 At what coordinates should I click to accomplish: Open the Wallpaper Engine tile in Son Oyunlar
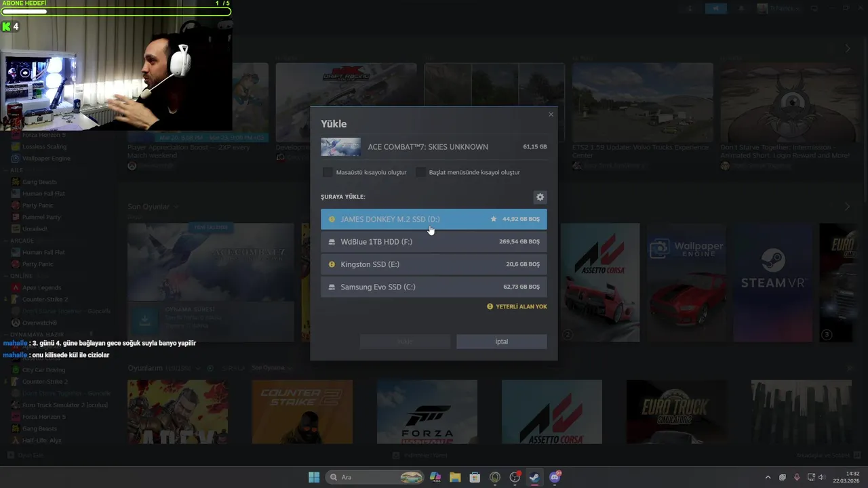pos(686,282)
